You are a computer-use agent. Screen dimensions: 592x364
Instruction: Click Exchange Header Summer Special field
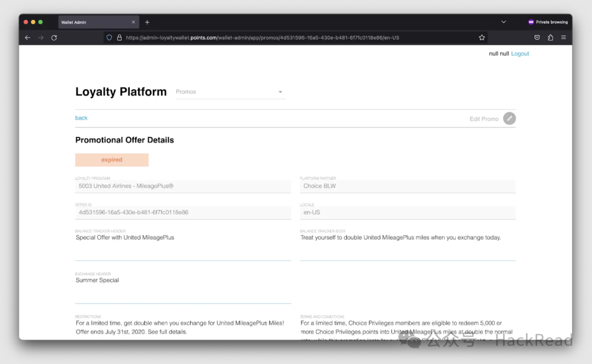[x=183, y=289]
